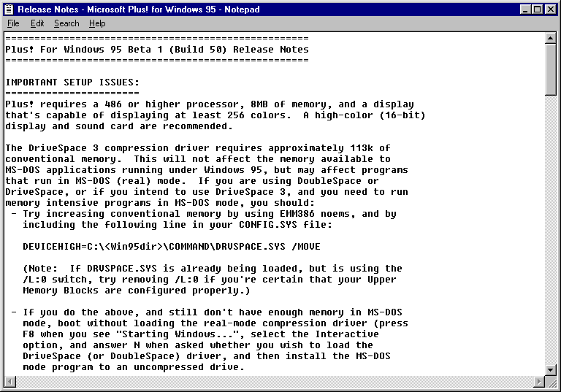Image resolution: width=561 pixels, height=392 pixels.
Task: Open the File menu
Action: point(13,23)
